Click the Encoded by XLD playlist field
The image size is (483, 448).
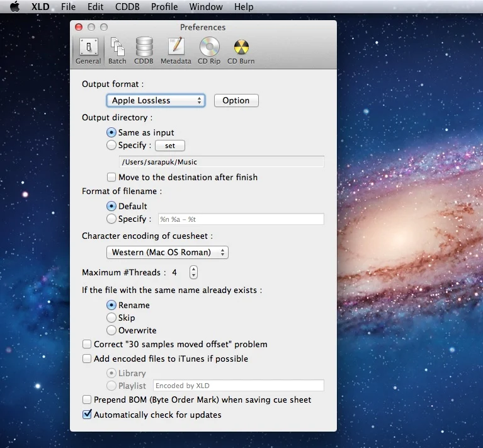coord(239,386)
